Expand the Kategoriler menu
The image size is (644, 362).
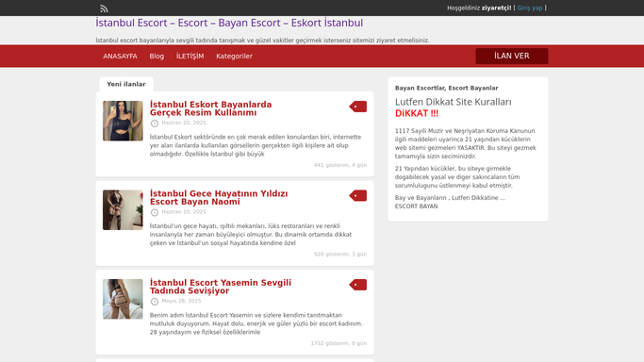pyautogui.click(x=234, y=57)
